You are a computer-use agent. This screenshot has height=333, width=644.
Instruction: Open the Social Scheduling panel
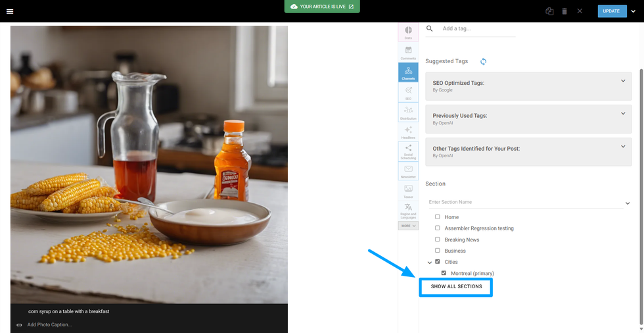click(408, 151)
